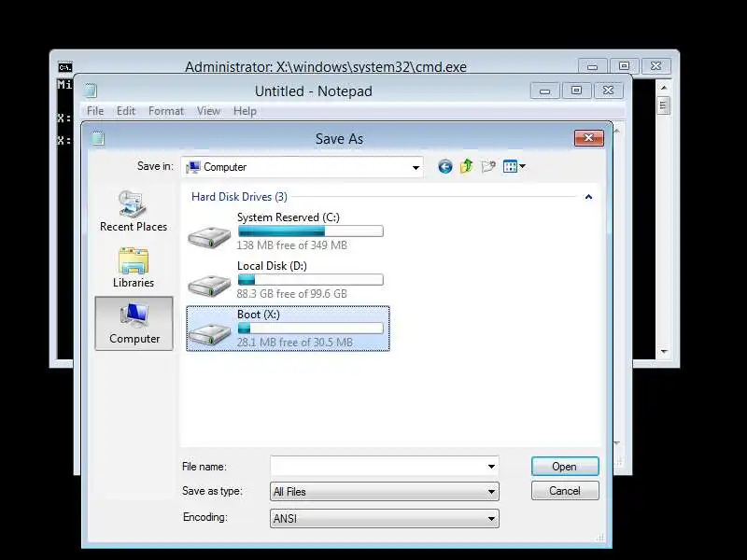Click the cmd.exe scrollbar down arrow
Image resolution: width=747 pixels, height=560 pixels.
pyautogui.click(x=664, y=352)
